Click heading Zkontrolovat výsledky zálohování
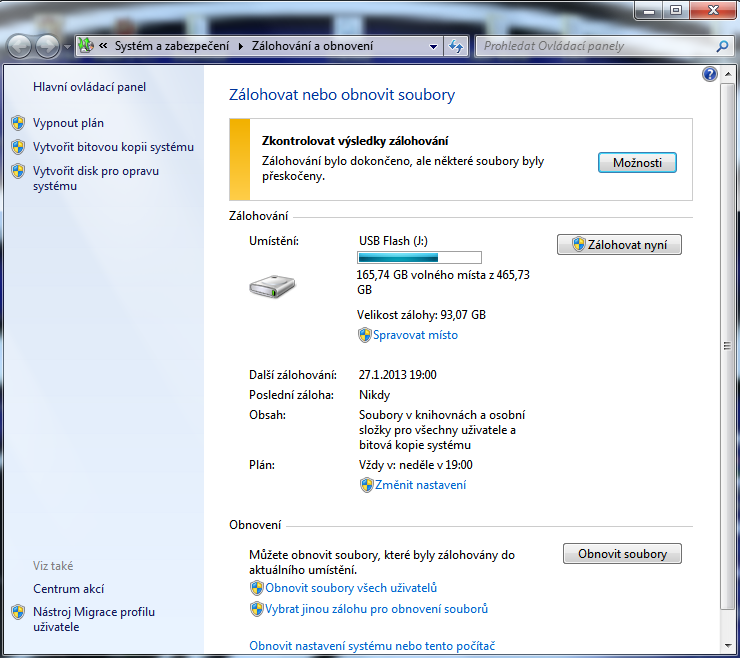Viewport: 740px width, 658px height. tap(355, 141)
